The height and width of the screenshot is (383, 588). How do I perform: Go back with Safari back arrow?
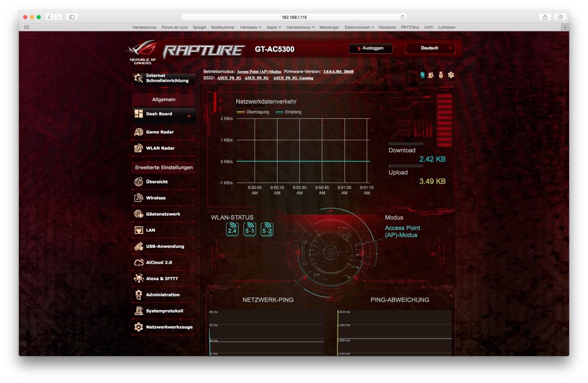[x=49, y=17]
